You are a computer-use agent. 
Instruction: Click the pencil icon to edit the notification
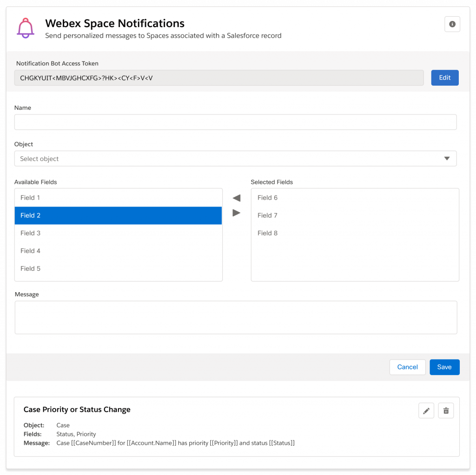pyautogui.click(x=426, y=410)
